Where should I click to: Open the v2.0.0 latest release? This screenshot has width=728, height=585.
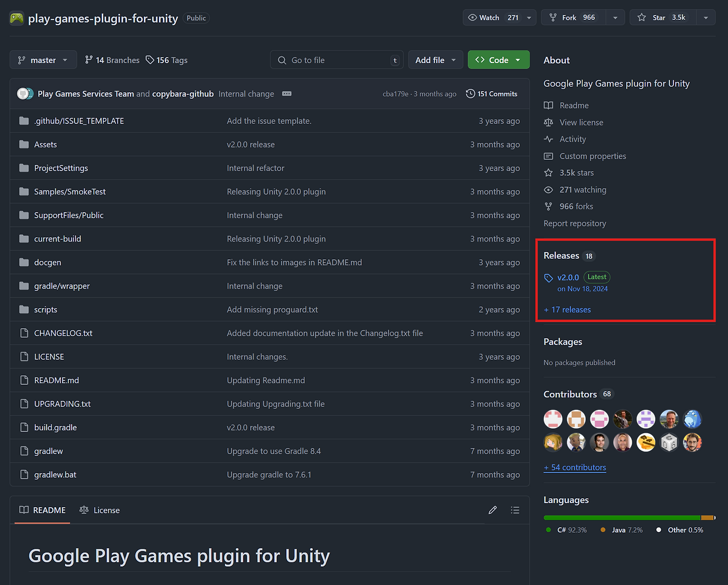[x=568, y=277]
